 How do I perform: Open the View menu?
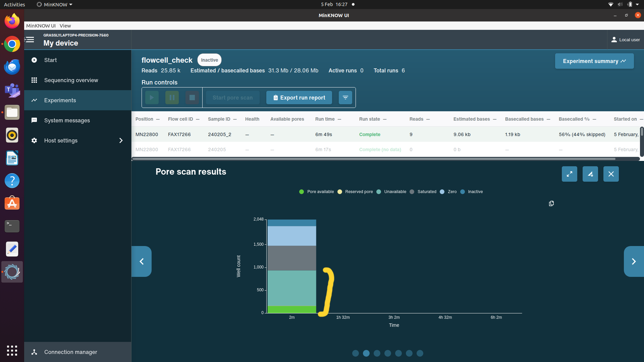(x=65, y=26)
